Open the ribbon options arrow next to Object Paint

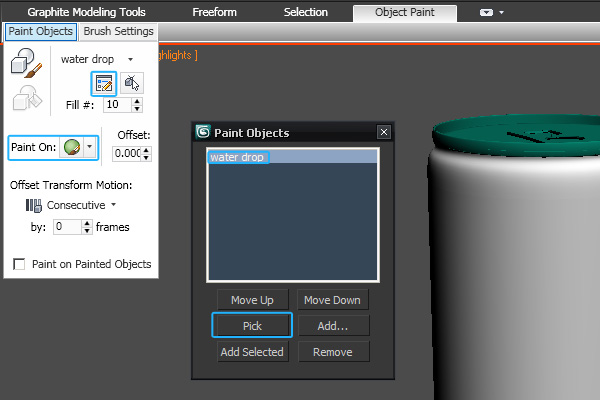pos(502,13)
